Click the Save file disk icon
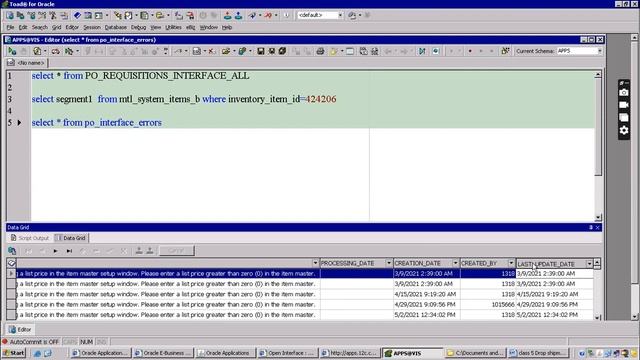 (261, 51)
